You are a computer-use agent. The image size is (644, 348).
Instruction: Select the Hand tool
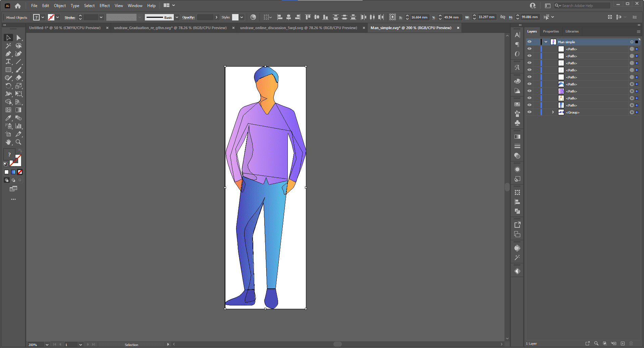8,142
